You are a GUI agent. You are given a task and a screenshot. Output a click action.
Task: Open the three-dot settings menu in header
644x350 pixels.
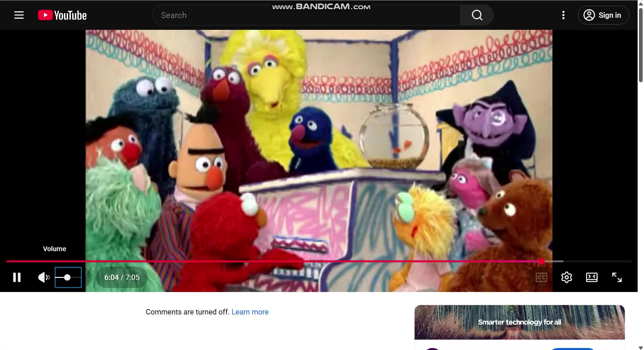click(563, 15)
